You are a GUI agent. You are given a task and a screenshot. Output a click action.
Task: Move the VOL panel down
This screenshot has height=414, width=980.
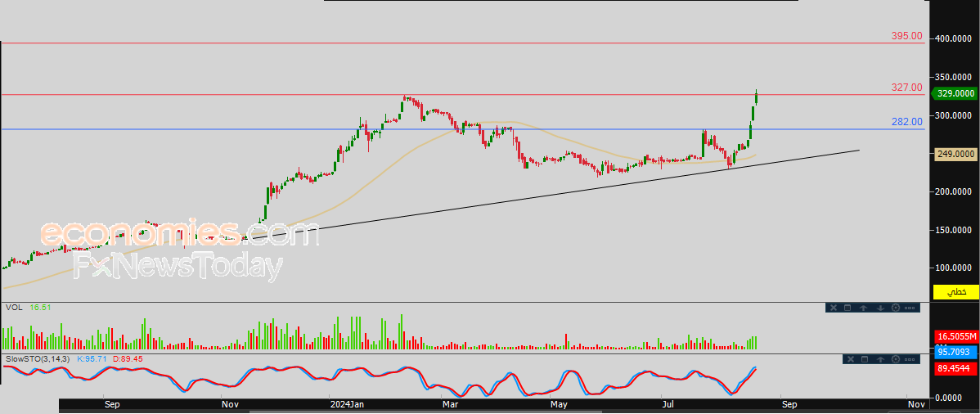[x=881, y=308]
